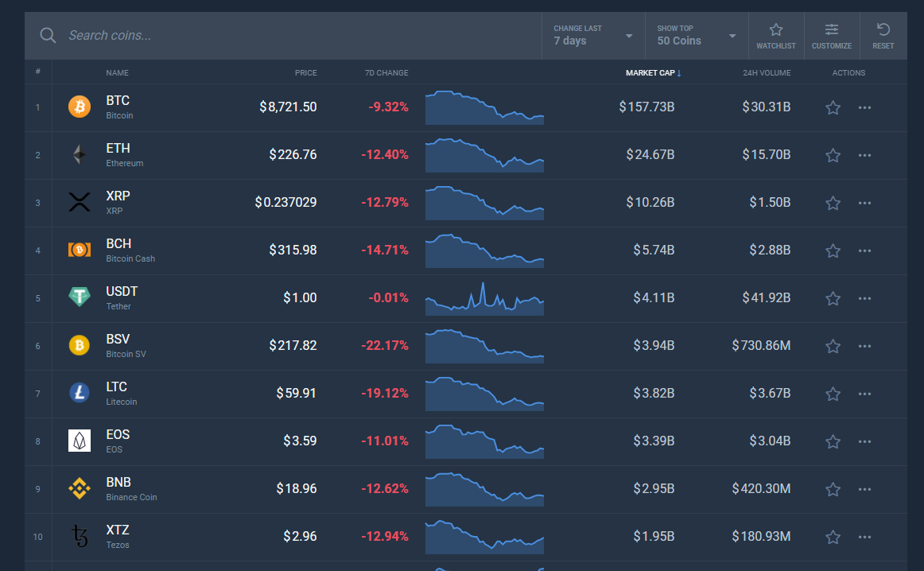Click the search magnifier icon
The width and height of the screenshot is (924, 571).
(48, 35)
